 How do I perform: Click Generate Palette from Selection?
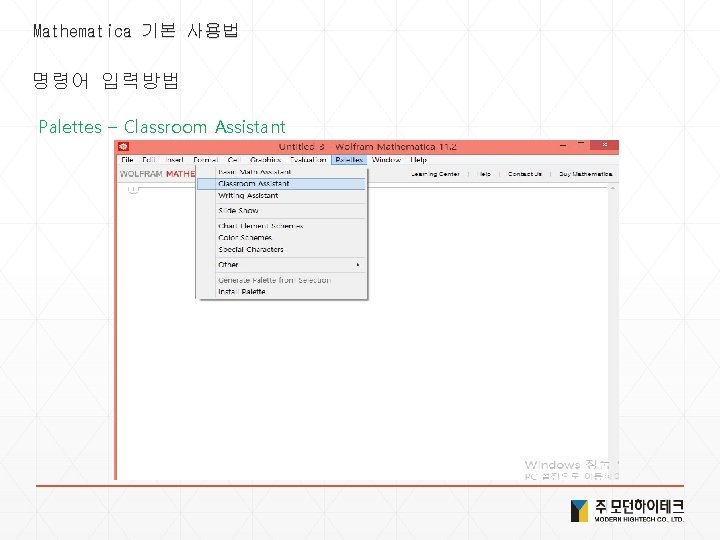pyautogui.click(x=281, y=280)
